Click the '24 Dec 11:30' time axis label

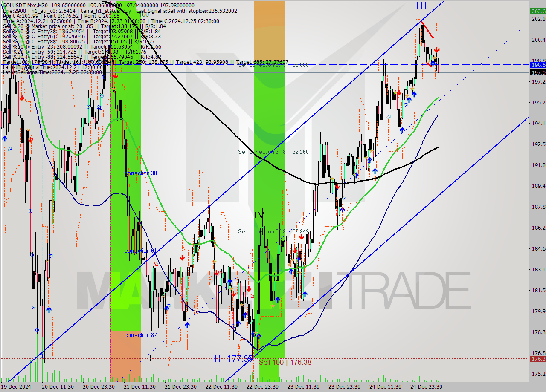coord(385,387)
